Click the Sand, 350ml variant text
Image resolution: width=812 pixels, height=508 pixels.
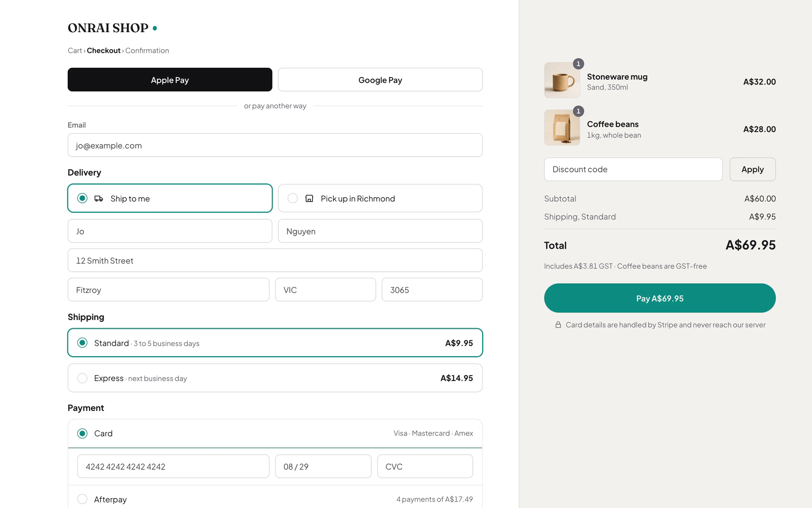pos(607,87)
